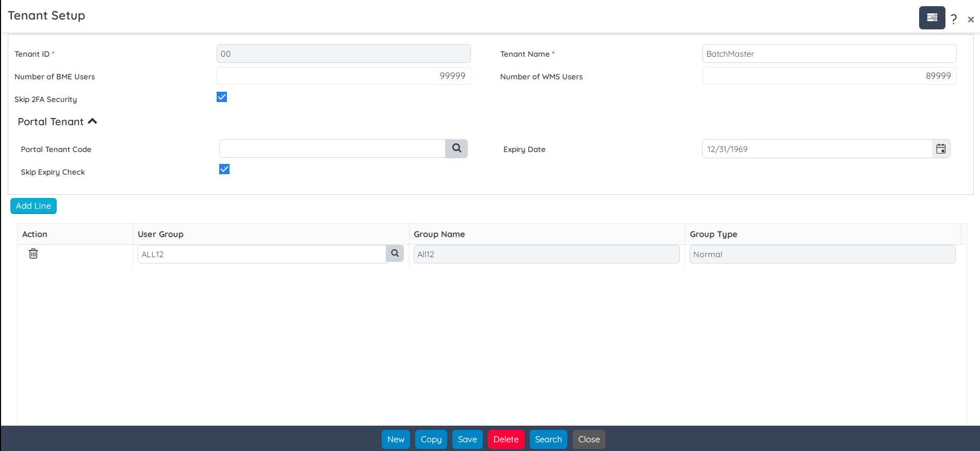
Task: Click the Portal Tenant Code text field
Action: 332,149
